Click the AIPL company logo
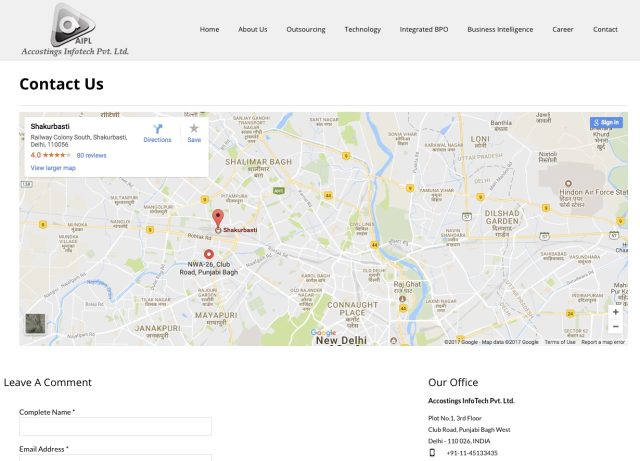This screenshot has height=461, width=640. (75, 29)
